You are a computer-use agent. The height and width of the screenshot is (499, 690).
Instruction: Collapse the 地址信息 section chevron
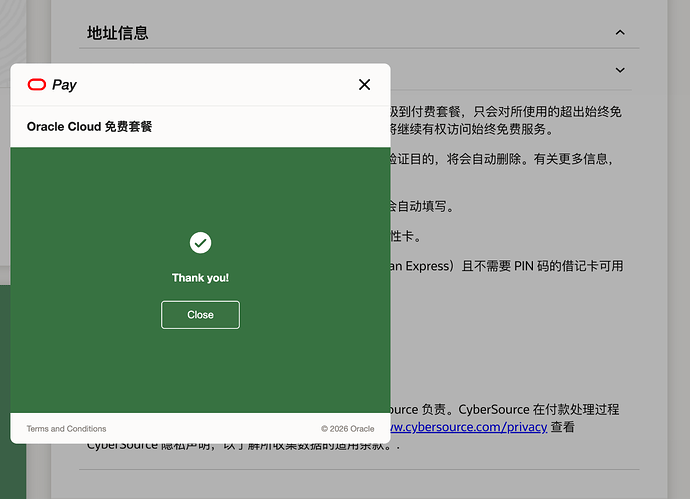coord(620,33)
